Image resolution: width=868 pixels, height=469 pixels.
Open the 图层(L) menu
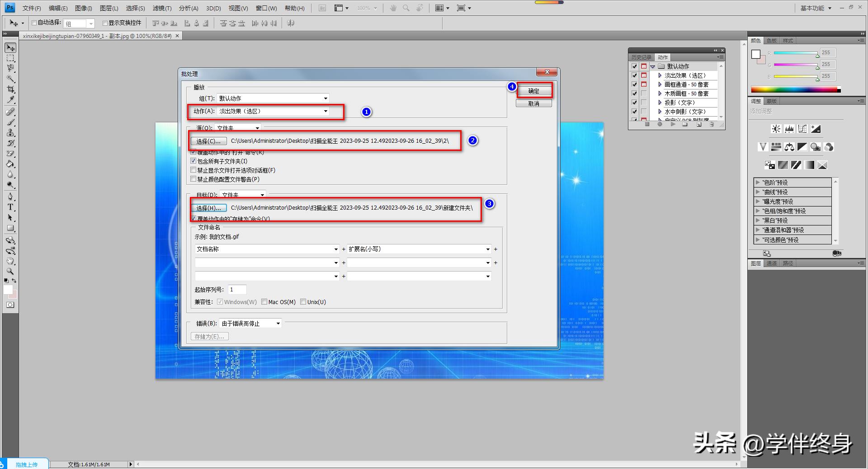(109, 8)
